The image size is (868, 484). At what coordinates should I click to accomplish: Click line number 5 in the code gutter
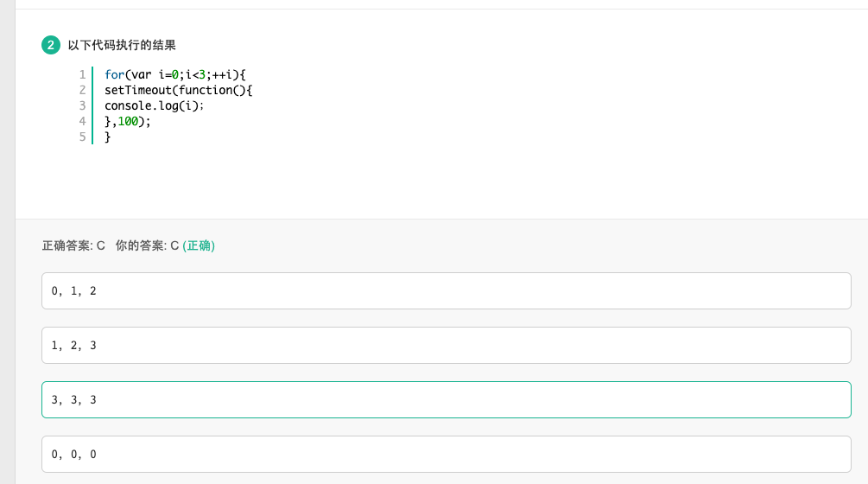[x=82, y=137]
